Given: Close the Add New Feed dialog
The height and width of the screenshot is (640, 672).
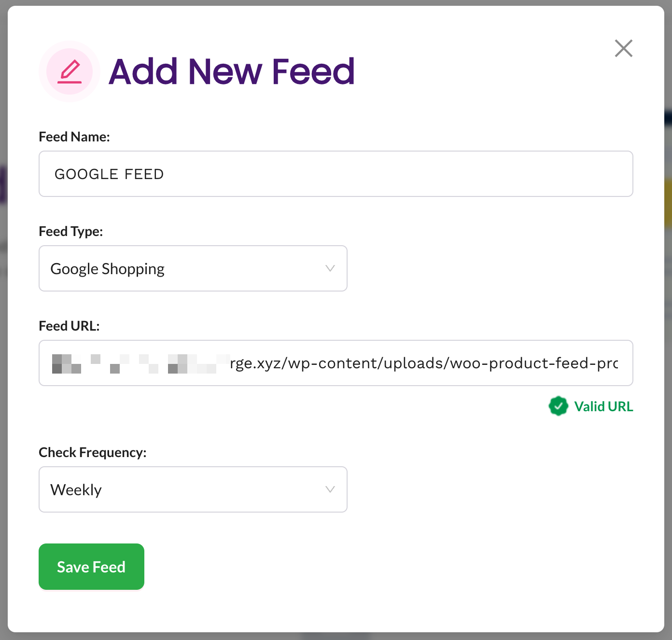Looking at the screenshot, I should tap(623, 48).
